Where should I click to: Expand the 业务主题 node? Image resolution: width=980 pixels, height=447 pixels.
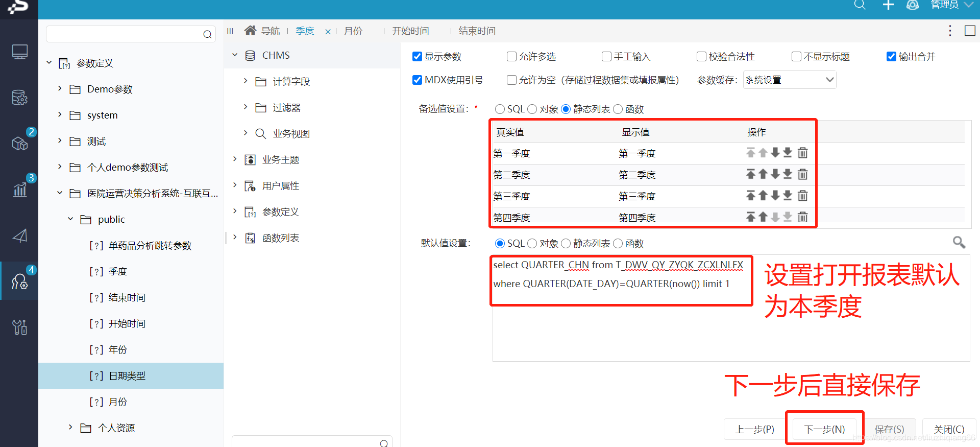tap(235, 159)
